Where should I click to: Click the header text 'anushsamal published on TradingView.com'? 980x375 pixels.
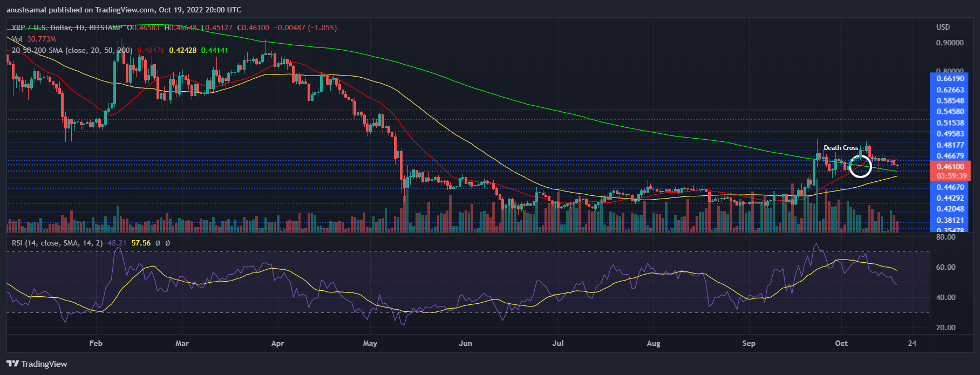tap(81, 10)
